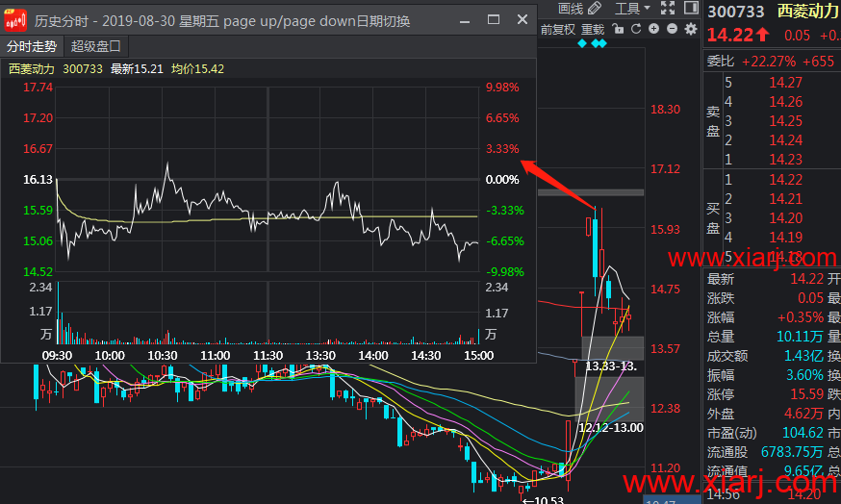The height and width of the screenshot is (504, 841).
Task: Click the 重载 reload button
Action: pos(593,29)
